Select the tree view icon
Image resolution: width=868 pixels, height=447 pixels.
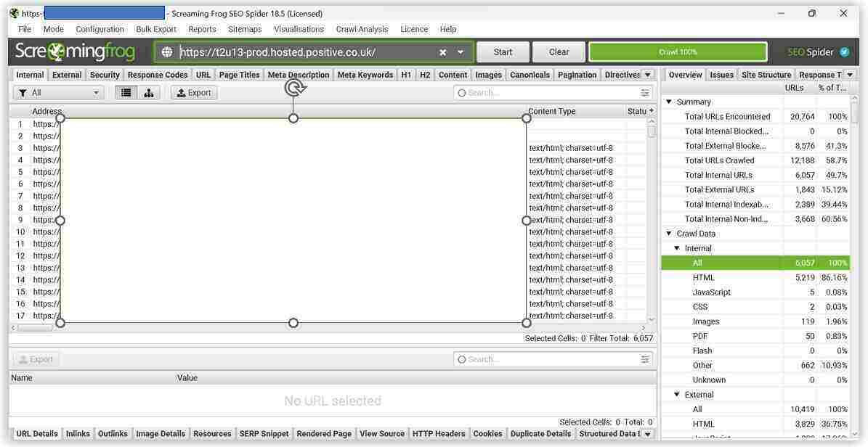click(x=148, y=93)
